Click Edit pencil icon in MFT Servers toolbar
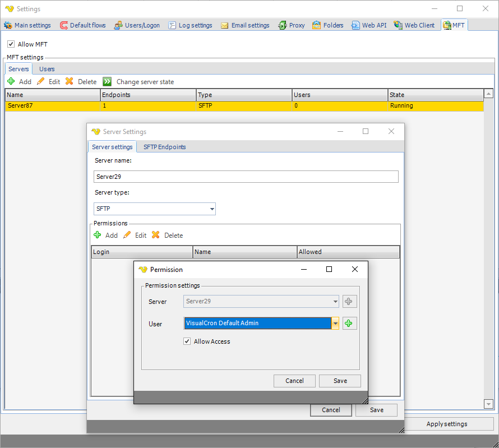499x448 pixels. 40,82
